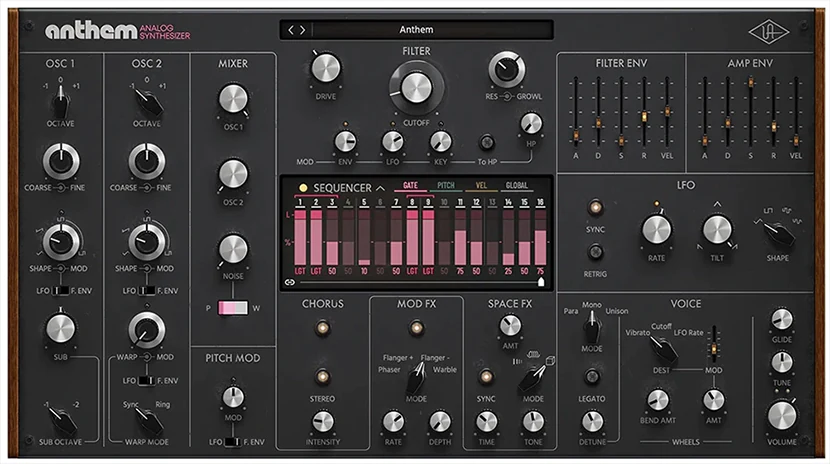
Task: Click the Res/Growl knob
Action: (507, 69)
